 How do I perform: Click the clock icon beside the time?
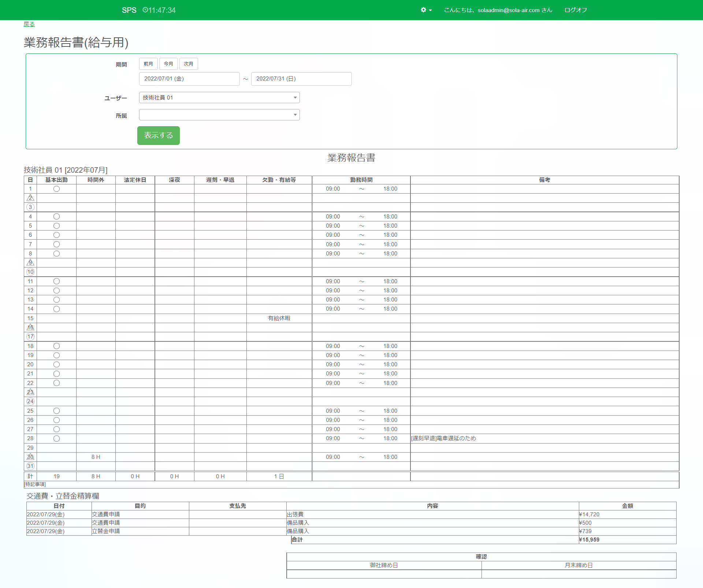[x=145, y=10]
